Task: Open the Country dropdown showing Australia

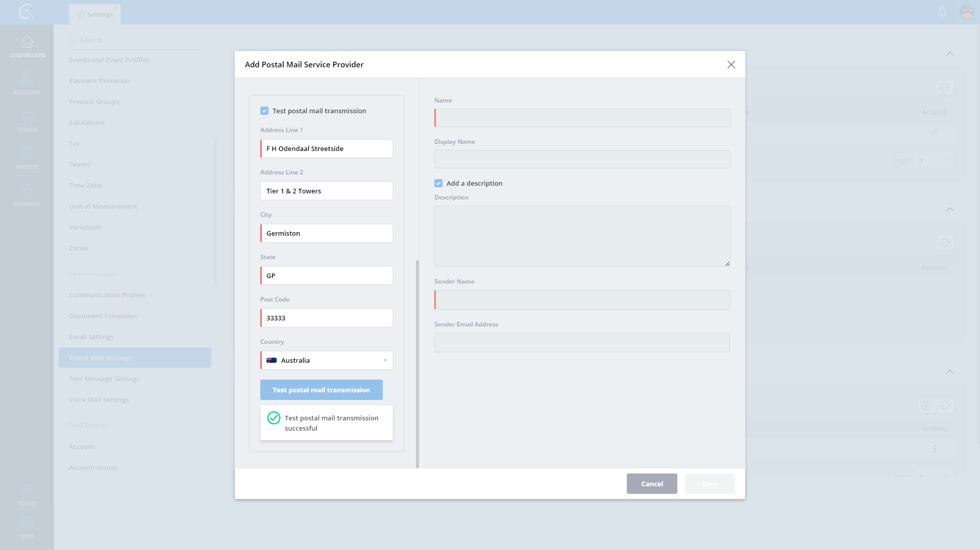Action: coord(327,360)
